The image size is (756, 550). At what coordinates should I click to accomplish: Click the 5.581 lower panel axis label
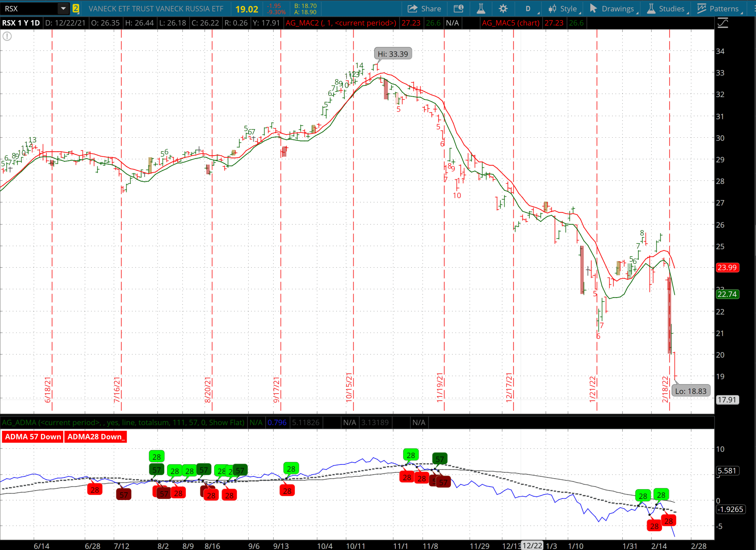[x=727, y=471]
